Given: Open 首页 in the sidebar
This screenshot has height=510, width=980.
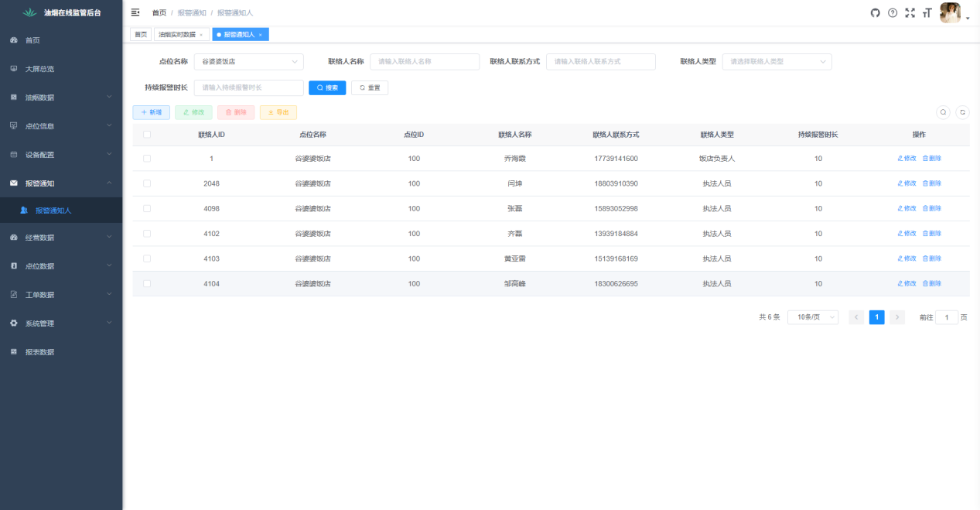Looking at the screenshot, I should 61,40.
